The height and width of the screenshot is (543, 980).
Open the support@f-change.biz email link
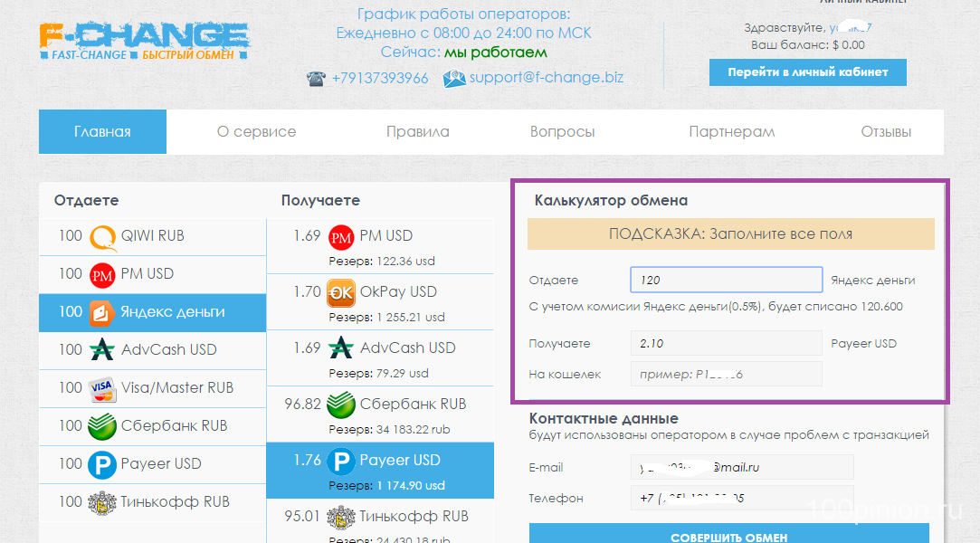point(547,77)
